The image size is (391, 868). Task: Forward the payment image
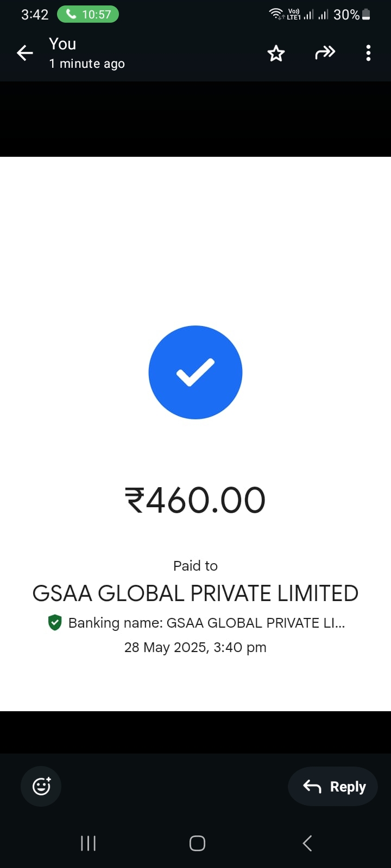pos(325,53)
